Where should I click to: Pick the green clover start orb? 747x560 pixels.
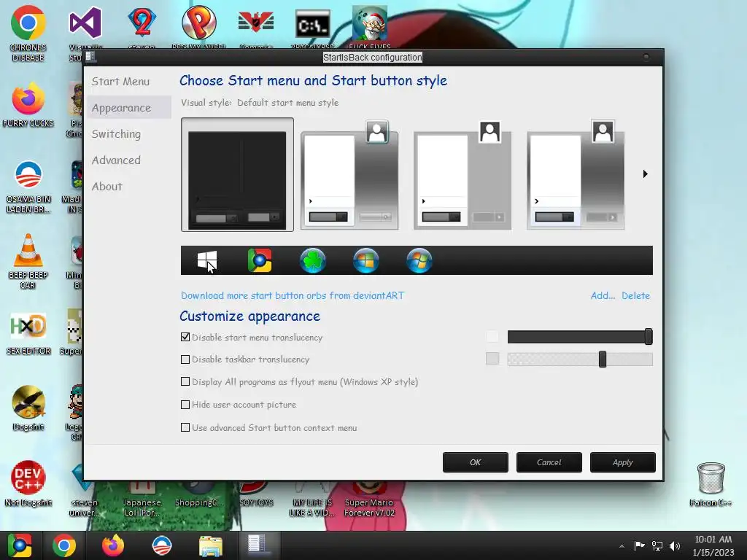313,260
